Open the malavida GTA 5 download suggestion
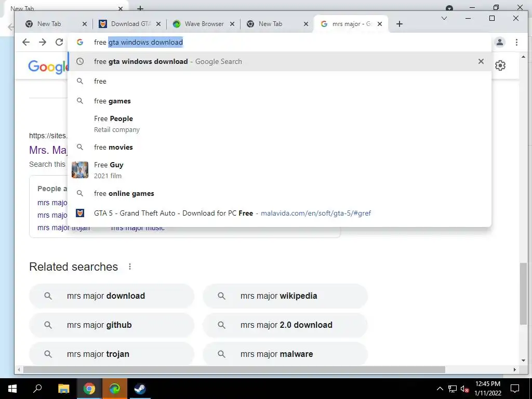Screen dimensions: 532x399 point(280,213)
